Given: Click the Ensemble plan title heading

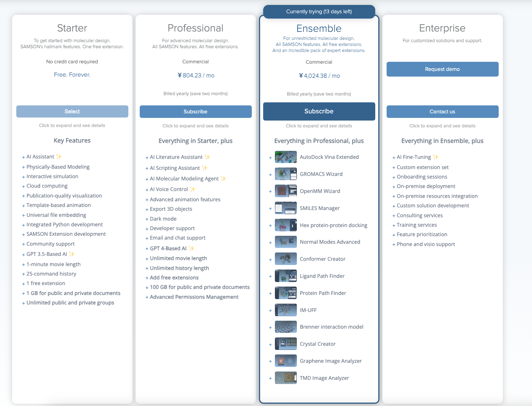Looking at the screenshot, I should tap(319, 28).
